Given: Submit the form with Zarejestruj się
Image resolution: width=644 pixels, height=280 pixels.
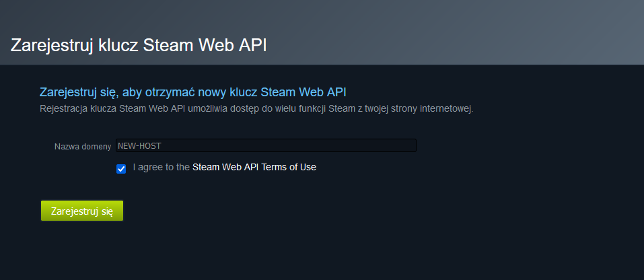Looking at the screenshot, I should coord(81,211).
